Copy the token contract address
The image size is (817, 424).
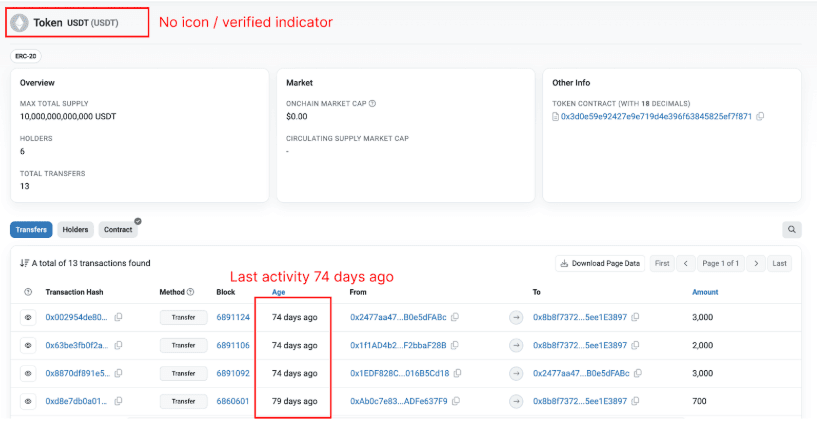[760, 117]
